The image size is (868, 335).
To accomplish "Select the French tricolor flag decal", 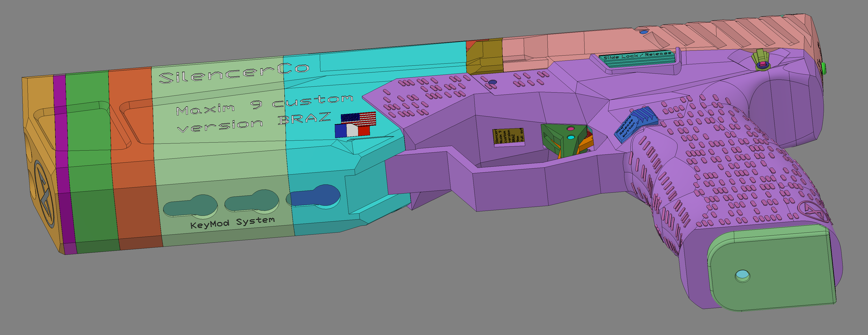I will (352, 130).
